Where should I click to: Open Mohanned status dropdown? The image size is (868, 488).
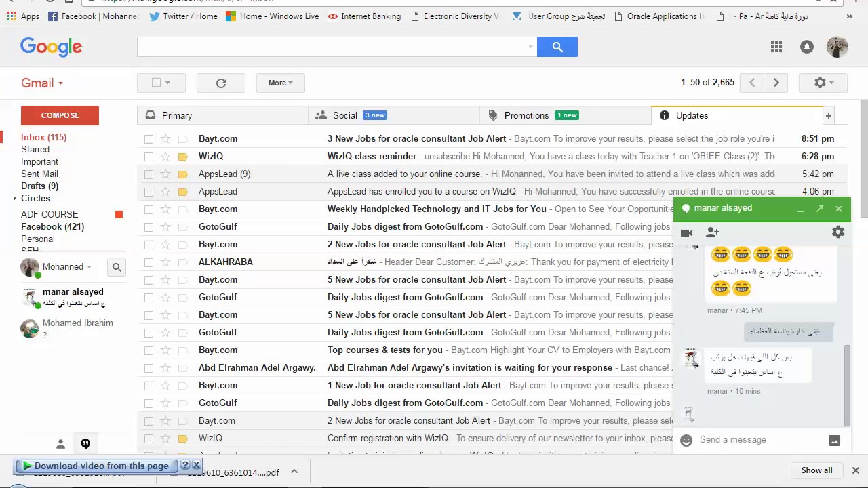(x=89, y=267)
